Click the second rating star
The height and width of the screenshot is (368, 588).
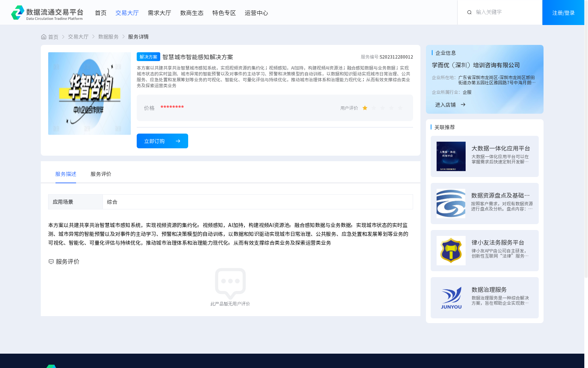(x=374, y=108)
